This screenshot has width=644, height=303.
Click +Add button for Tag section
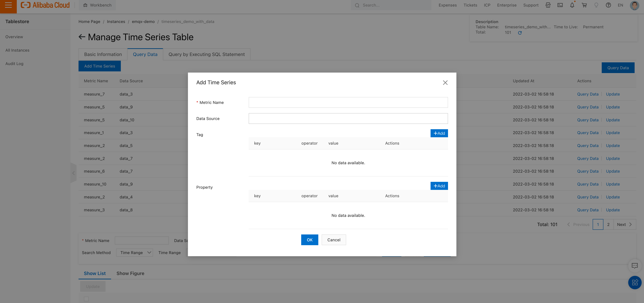pyautogui.click(x=439, y=133)
